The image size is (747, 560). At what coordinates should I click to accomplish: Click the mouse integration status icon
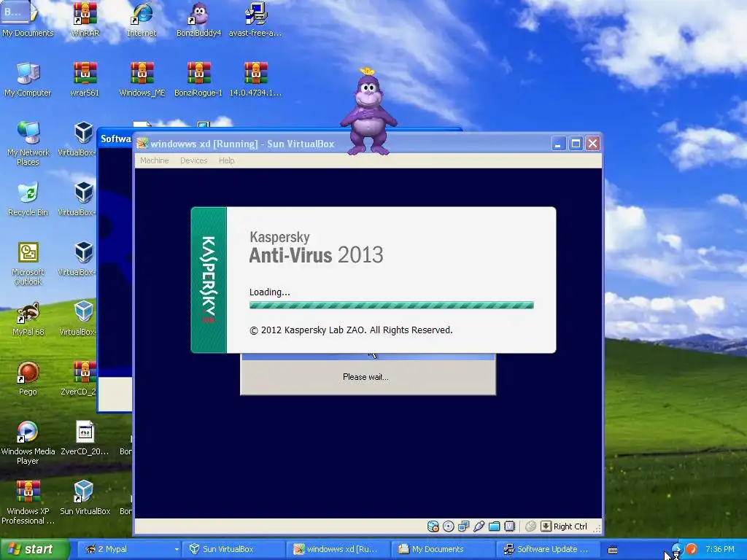pyautogui.click(x=531, y=526)
